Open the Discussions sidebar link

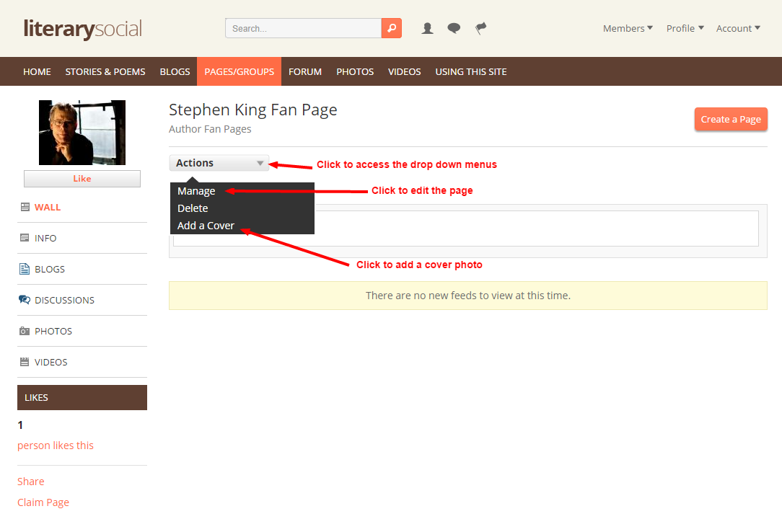tap(64, 300)
